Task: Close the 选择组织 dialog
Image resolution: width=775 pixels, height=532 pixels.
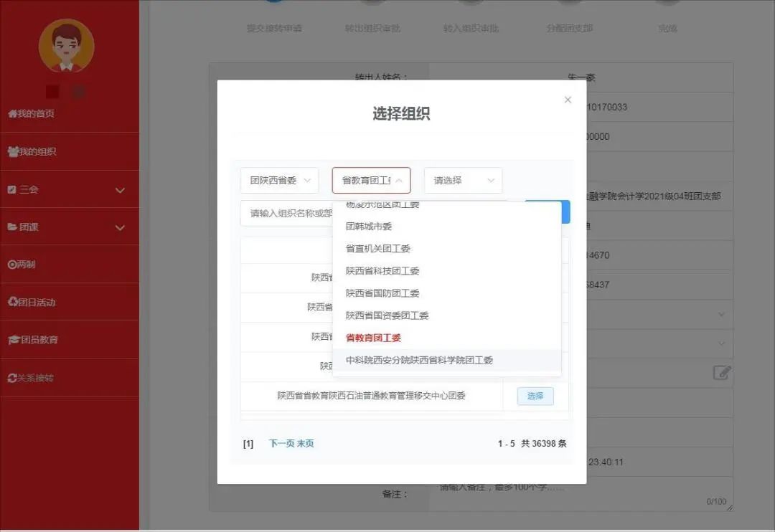Action: coord(568,100)
